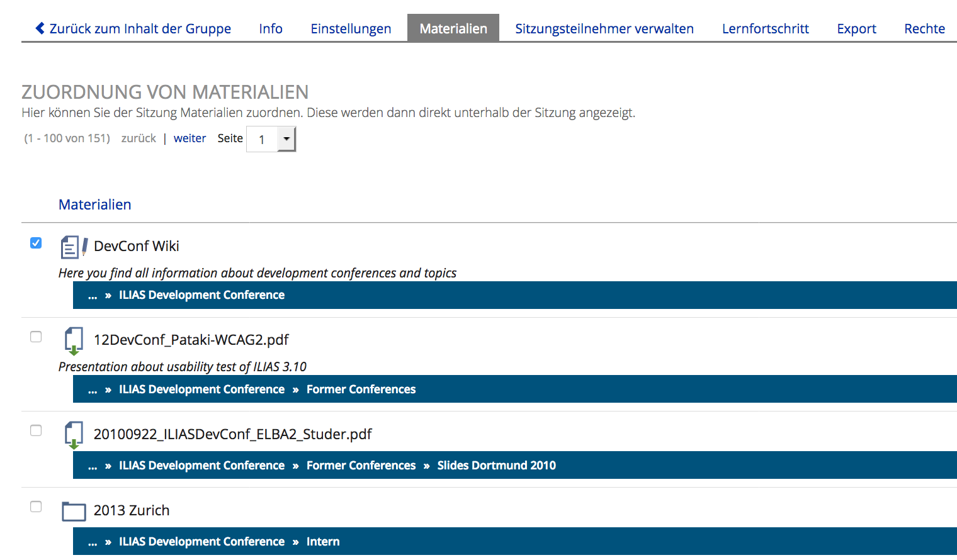Open the Lernfortschritt tab
Image resolution: width=957 pixels, height=560 pixels.
pos(765,29)
